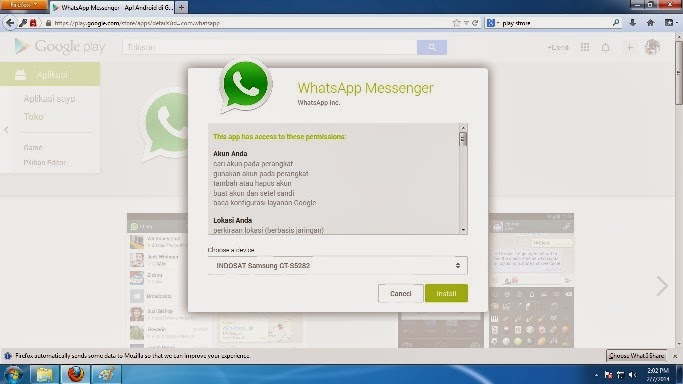Open Windows Explorer from taskbar
Image resolution: width=683 pixels, height=384 pixels.
(x=44, y=374)
